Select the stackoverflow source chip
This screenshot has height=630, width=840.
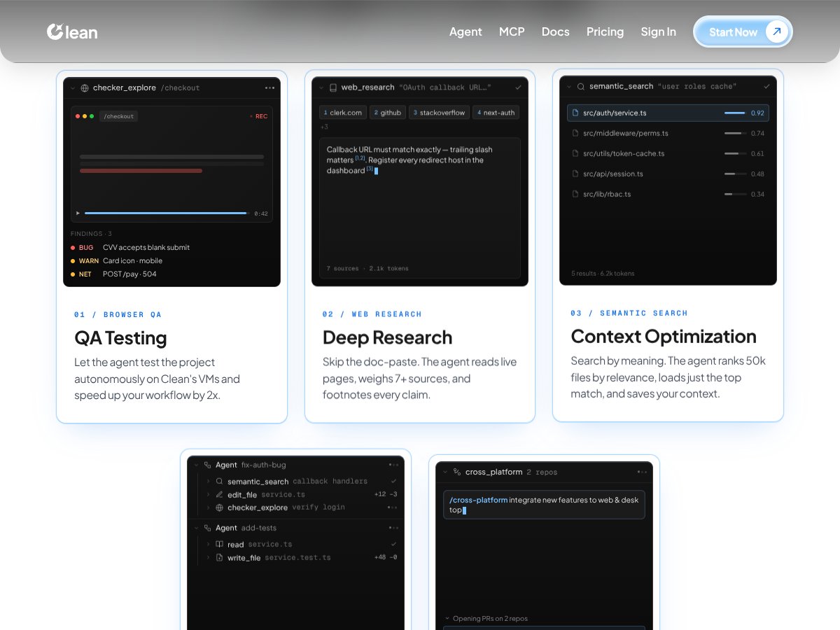click(438, 113)
